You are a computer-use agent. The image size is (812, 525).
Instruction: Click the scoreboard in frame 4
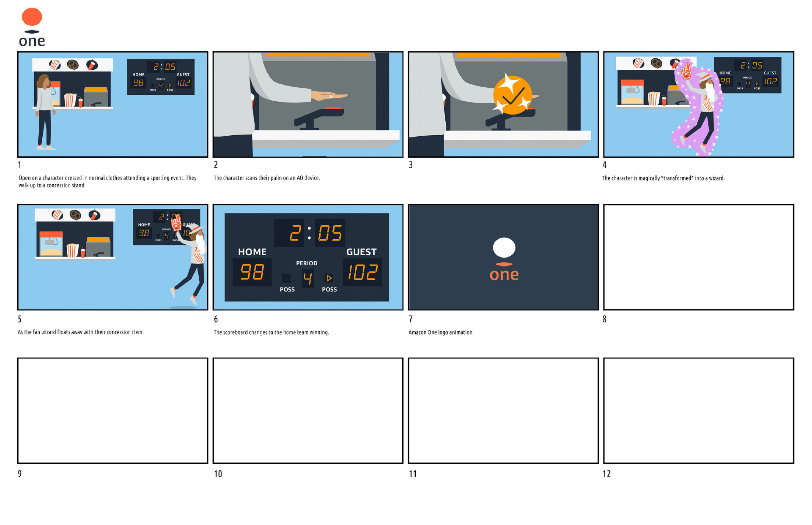747,75
